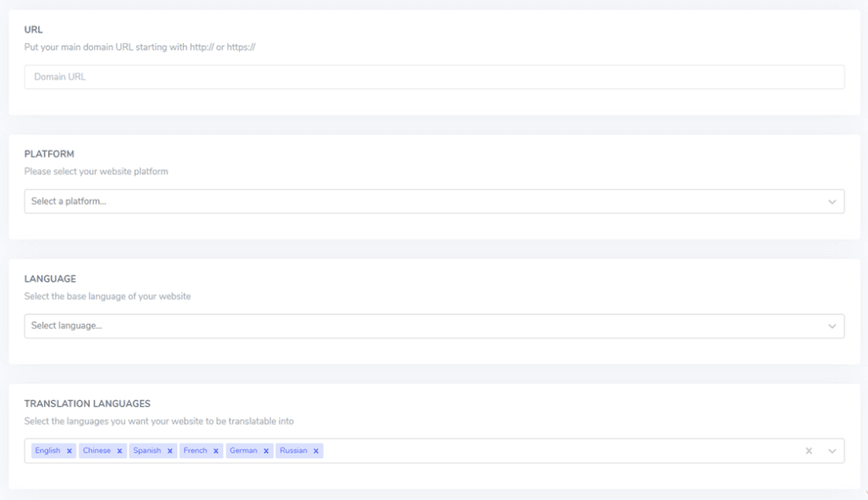Screen dimensions: 868x500
Task: Remove the German language tag
Action: point(264,450)
